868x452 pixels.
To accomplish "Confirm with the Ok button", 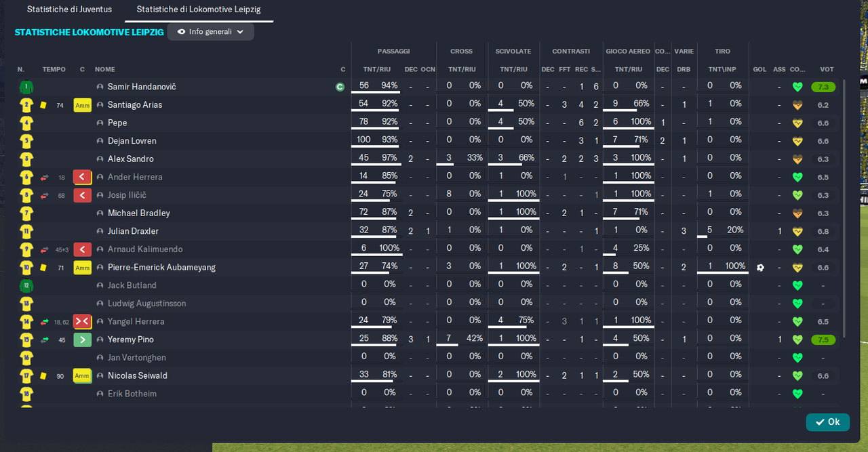I will [828, 422].
